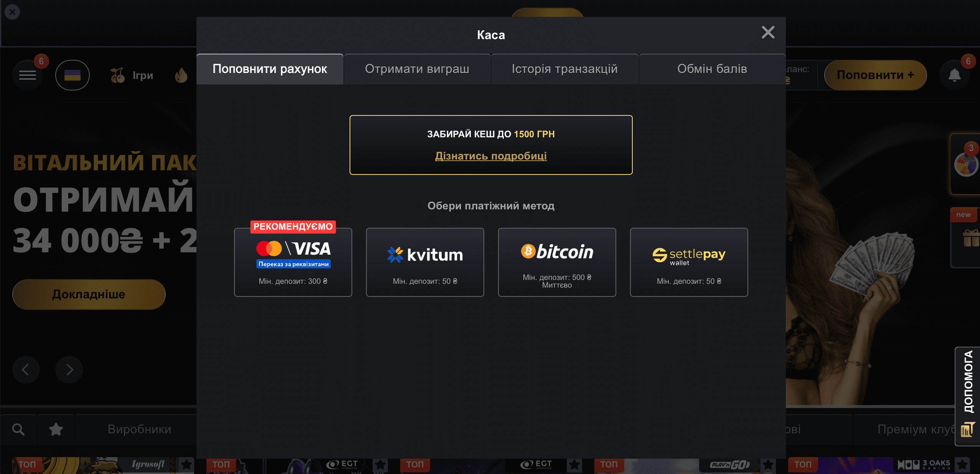The height and width of the screenshot is (474, 980).
Task: Open the Обмін балів tab
Action: point(712,69)
